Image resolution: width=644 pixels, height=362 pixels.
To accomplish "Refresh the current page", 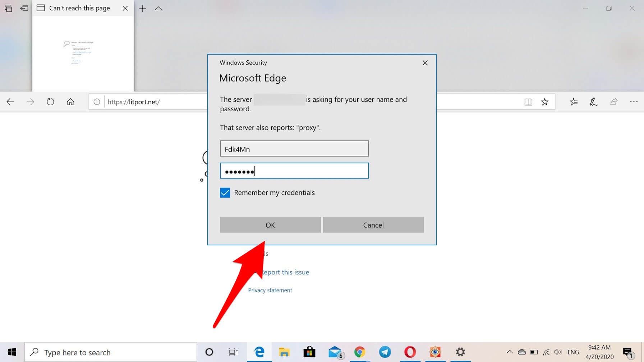I will tap(50, 102).
